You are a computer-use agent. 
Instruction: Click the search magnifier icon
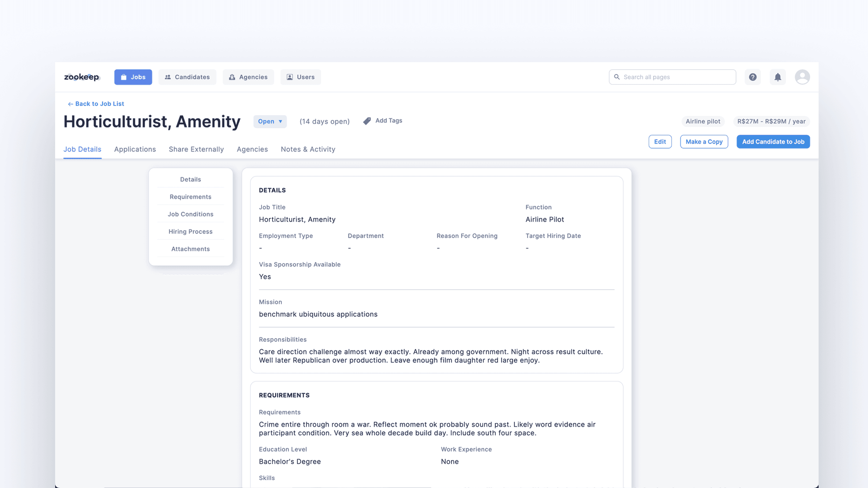pos(617,77)
